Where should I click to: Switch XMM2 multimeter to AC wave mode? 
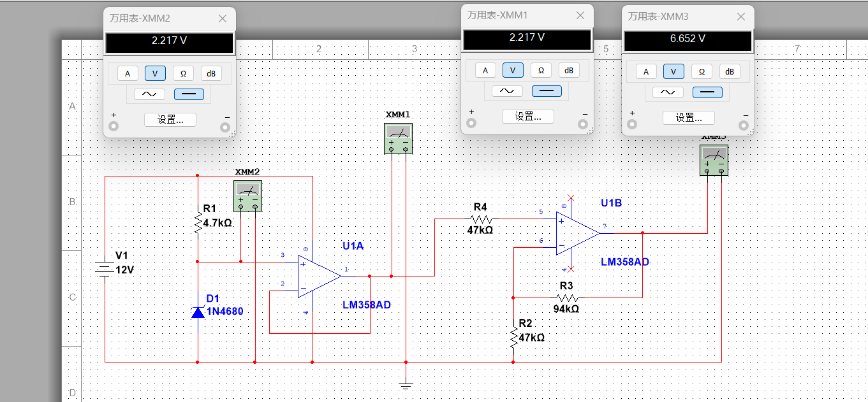pos(149,94)
